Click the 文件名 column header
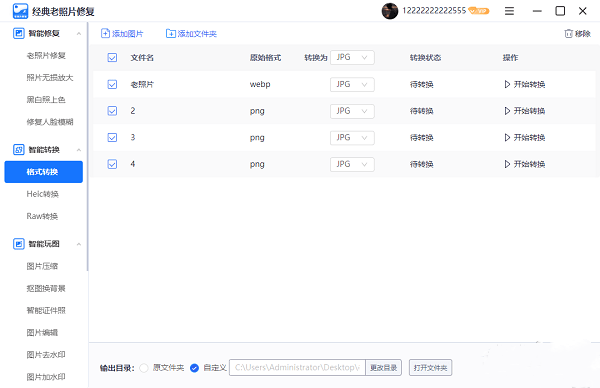The image size is (600, 388). [142, 58]
